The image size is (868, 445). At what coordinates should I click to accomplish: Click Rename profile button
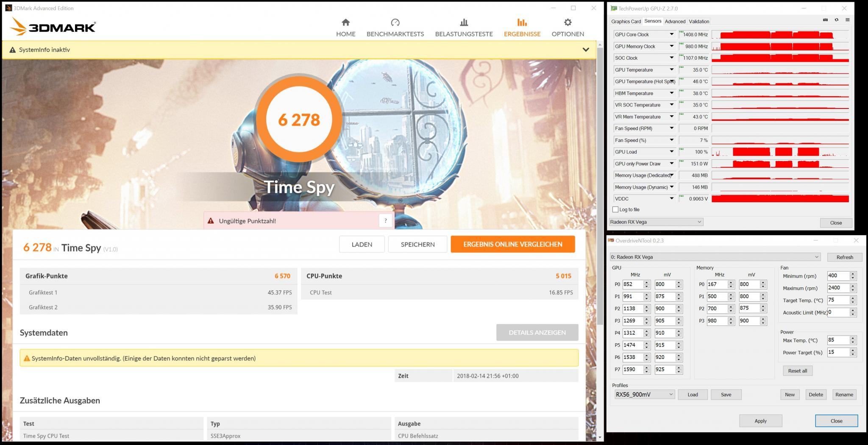point(844,395)
